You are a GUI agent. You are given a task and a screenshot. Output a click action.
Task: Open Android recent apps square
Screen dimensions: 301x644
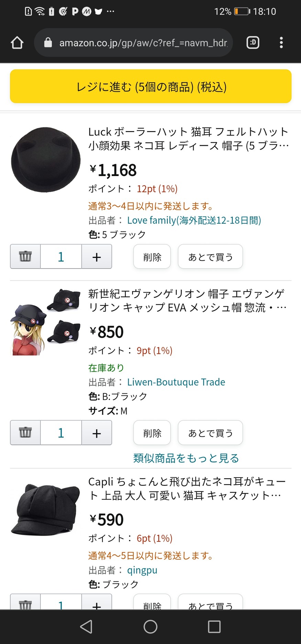coord(214,626)
